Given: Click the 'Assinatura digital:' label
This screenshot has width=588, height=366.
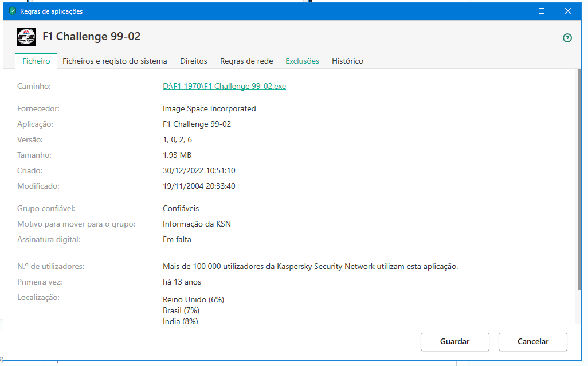Looking at the screenshot, I should pos(48,239).
